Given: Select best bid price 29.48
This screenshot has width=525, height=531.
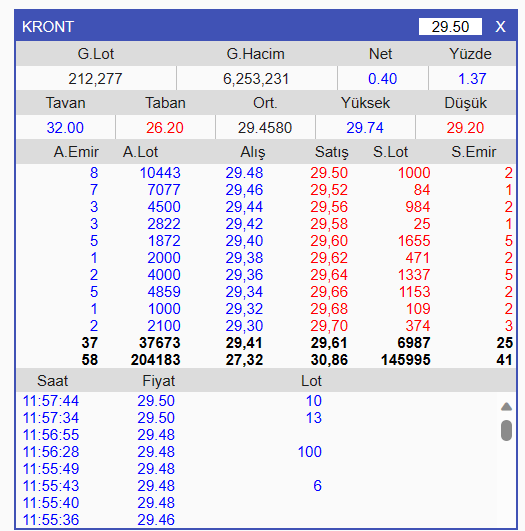Looking at the screenshot, I should click(244, 173).
